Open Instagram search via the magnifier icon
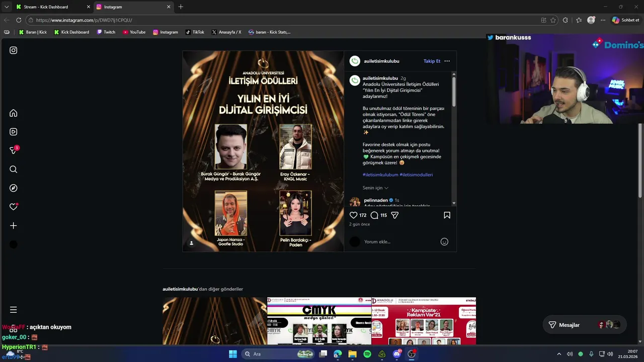Viewport: 644px width, 362px height. (x=14, y=169)
